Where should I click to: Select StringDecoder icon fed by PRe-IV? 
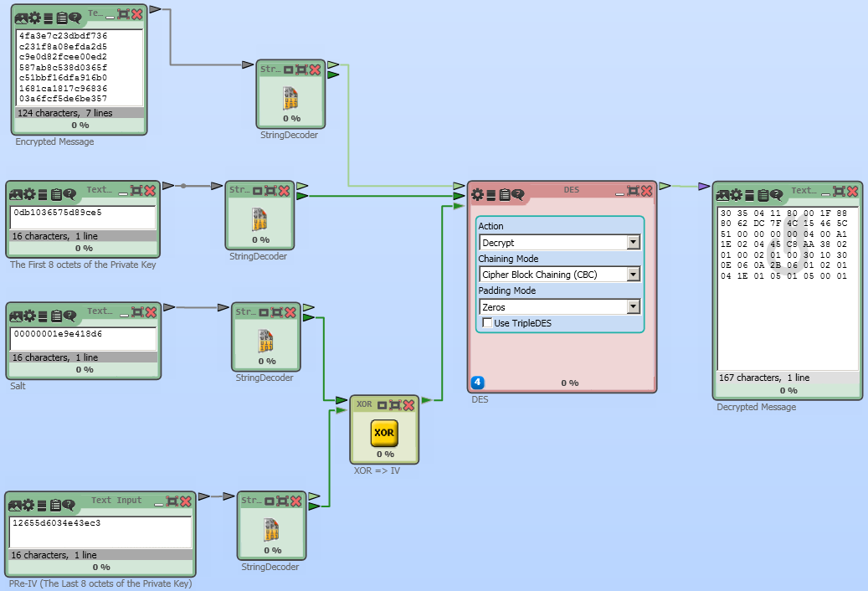click(272, 530)
